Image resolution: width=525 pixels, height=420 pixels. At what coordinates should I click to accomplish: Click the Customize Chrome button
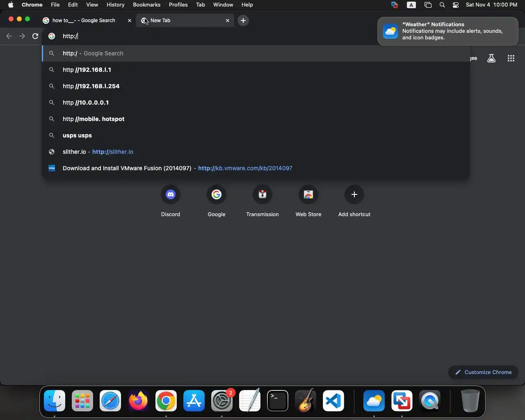pos(483,372)
